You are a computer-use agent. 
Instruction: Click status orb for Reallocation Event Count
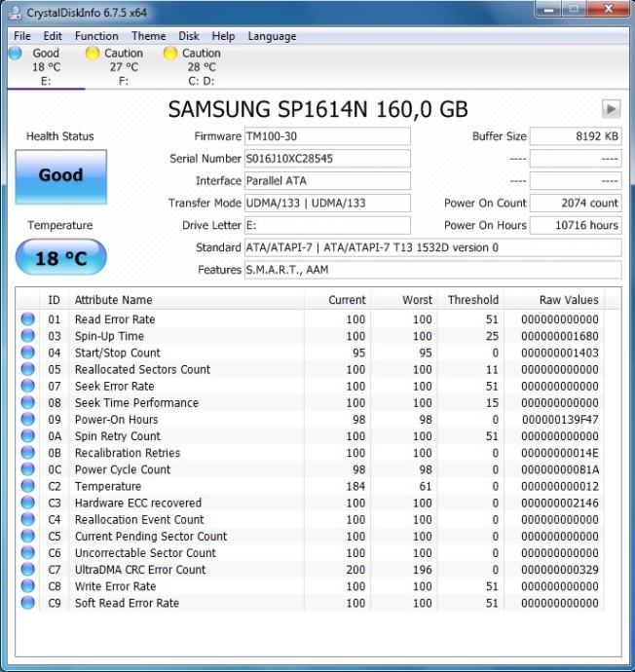[28, 519]
